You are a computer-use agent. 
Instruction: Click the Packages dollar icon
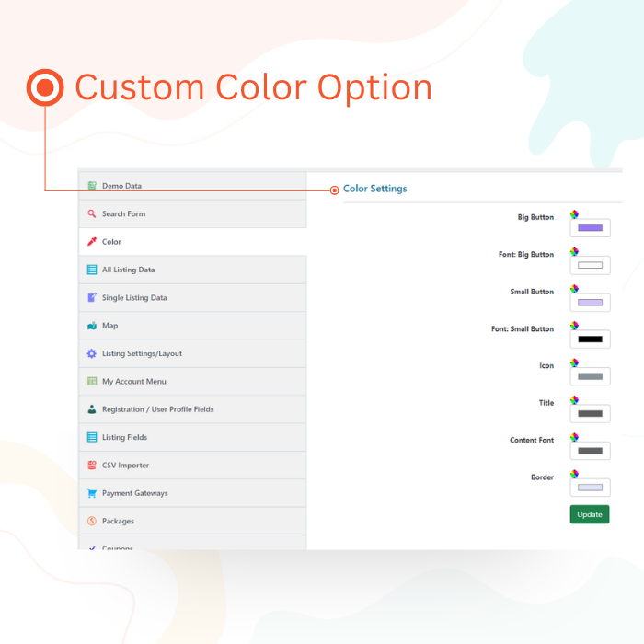pos(92,522)
